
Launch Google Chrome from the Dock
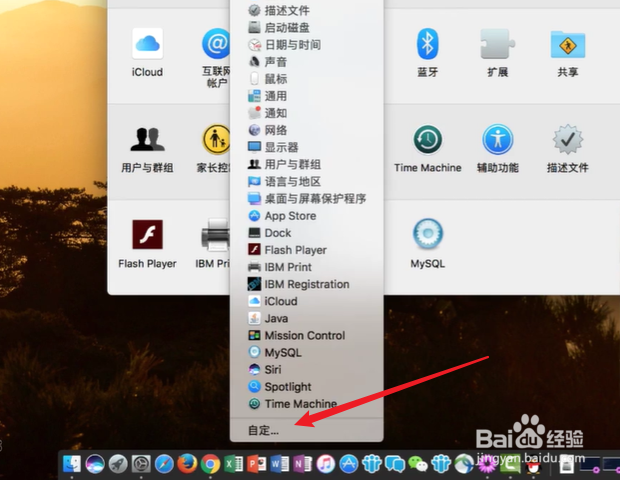click(210, 464)
